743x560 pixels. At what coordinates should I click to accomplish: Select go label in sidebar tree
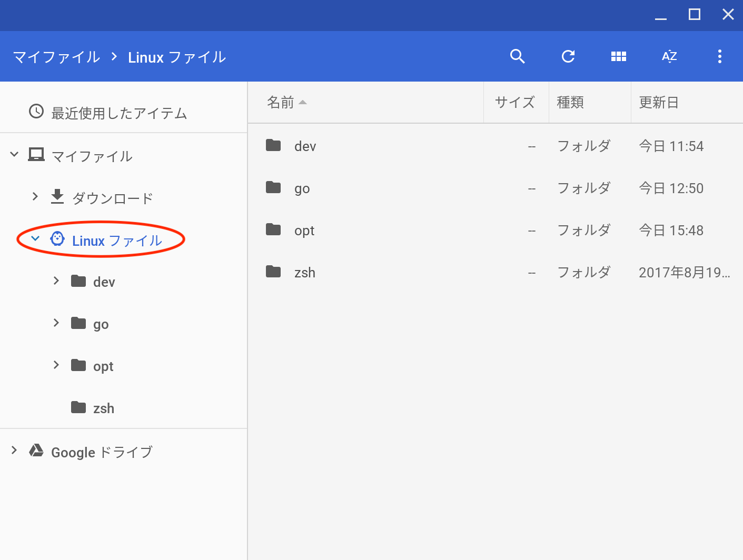pos(101,325)
